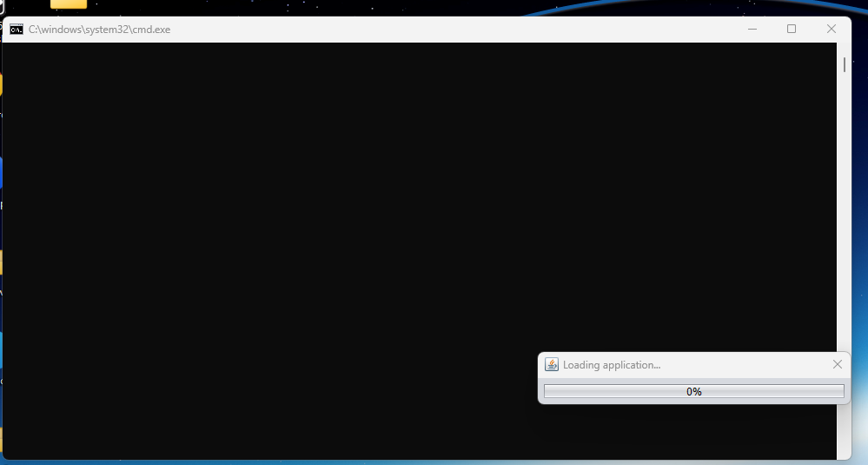Click right end of the loading progress bar

pos(838,391)
